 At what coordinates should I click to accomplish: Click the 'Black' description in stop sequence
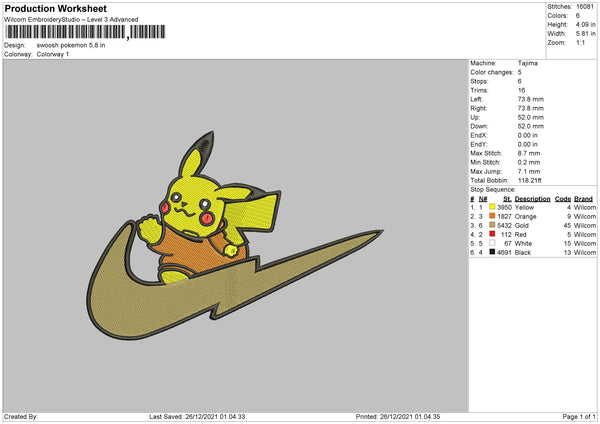[522, 253]
